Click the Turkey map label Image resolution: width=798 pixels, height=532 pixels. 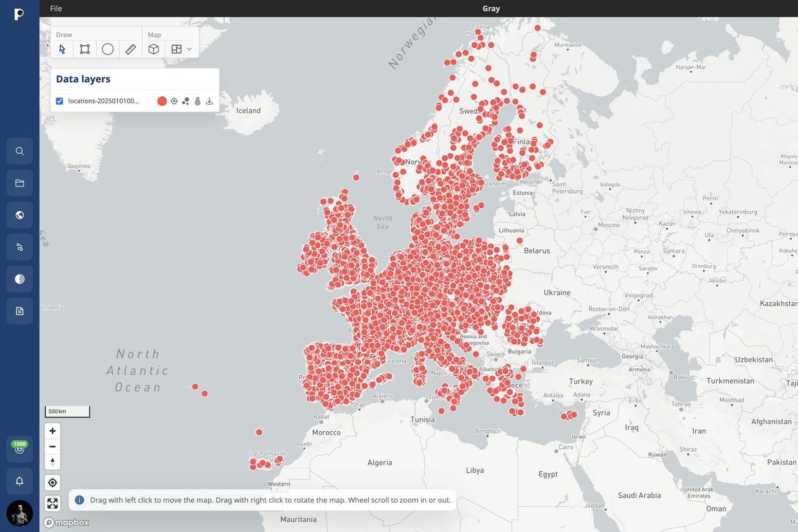(580, 382)
